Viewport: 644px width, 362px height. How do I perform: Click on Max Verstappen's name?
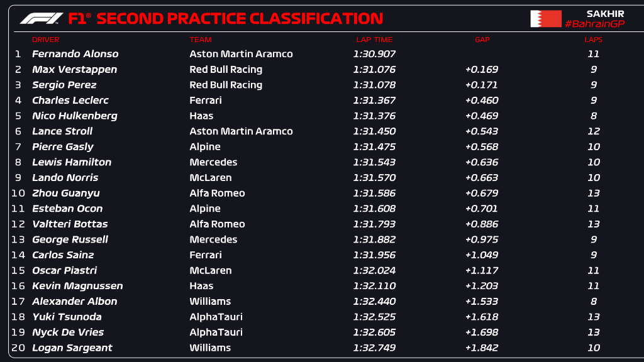pos(74,70)
